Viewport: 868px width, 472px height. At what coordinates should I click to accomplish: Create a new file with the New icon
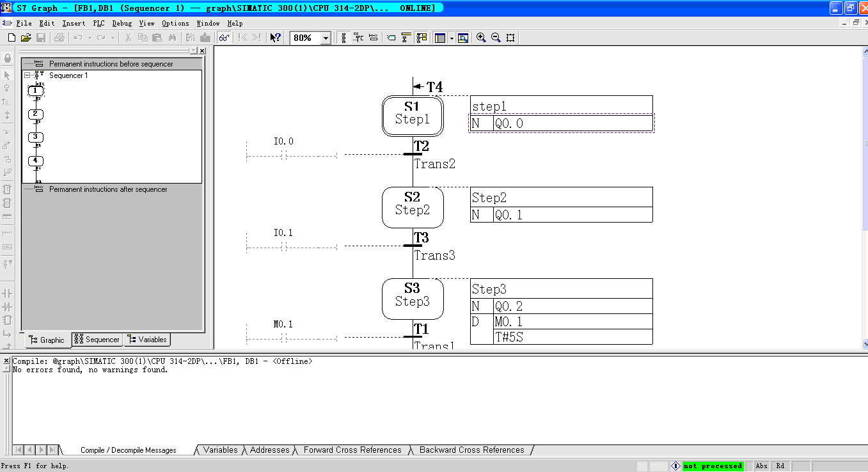click(12, 38)
